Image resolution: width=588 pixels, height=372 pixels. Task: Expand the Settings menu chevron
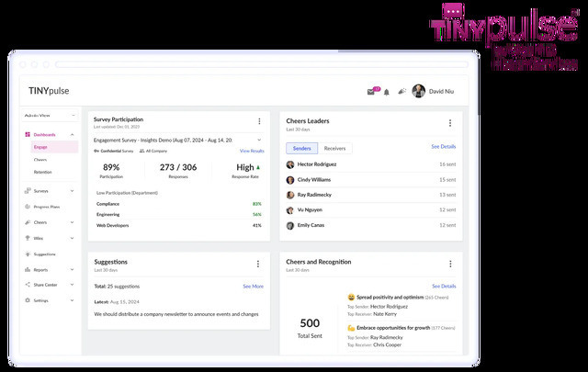coord(72,300)
